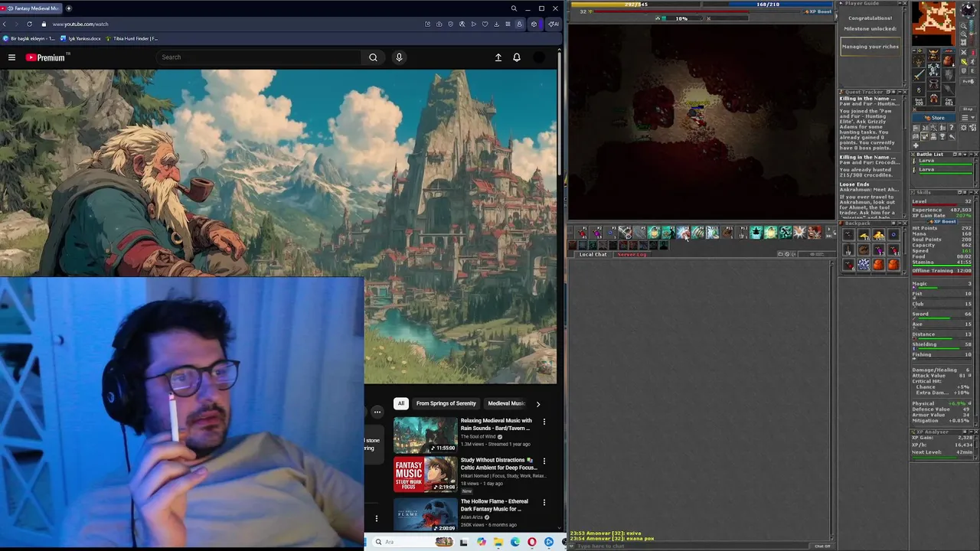Viewport: 980px width, 551px height.
Task: Open the YouTube hamburger guide menu
Action: 11,57
